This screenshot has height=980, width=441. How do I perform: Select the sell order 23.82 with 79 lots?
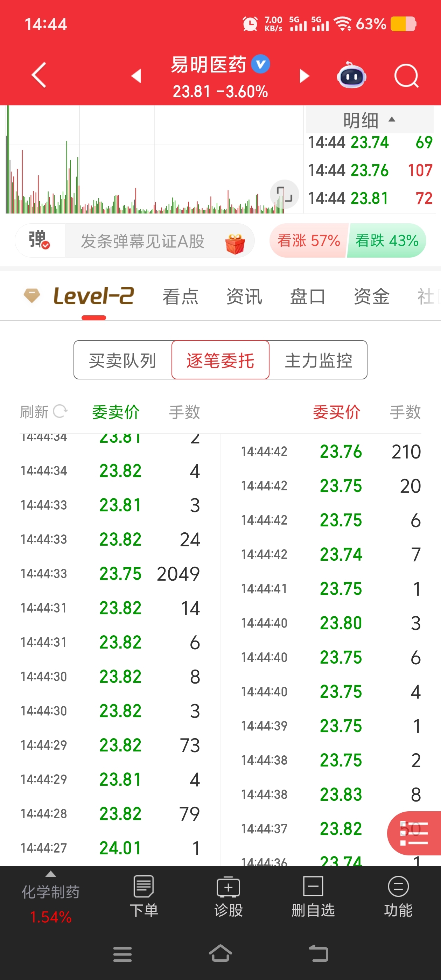110,813
